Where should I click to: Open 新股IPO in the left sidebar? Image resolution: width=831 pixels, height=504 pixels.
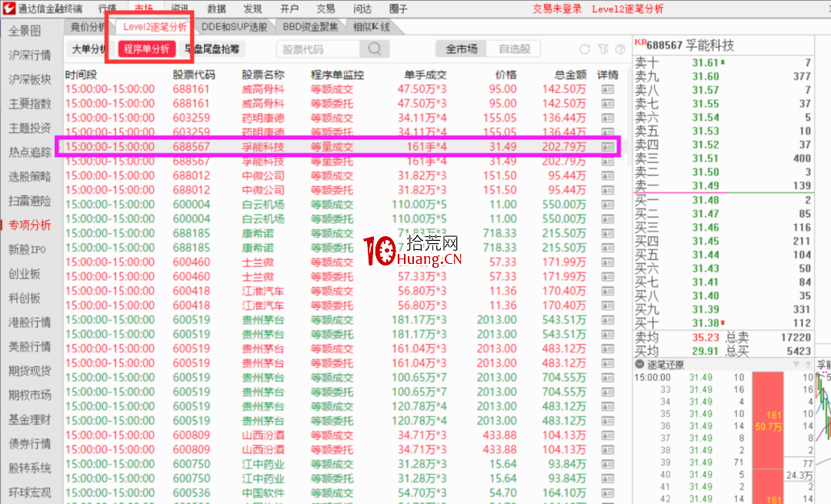27,249
